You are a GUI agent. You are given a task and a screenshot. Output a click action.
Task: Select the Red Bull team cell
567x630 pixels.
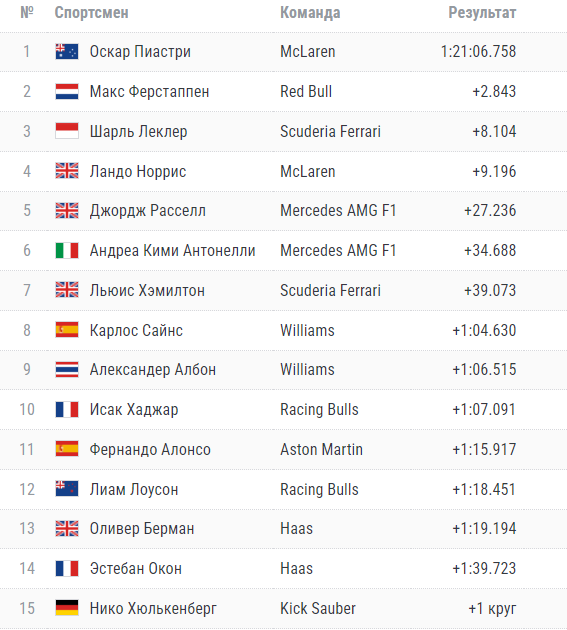pos(306,91)
